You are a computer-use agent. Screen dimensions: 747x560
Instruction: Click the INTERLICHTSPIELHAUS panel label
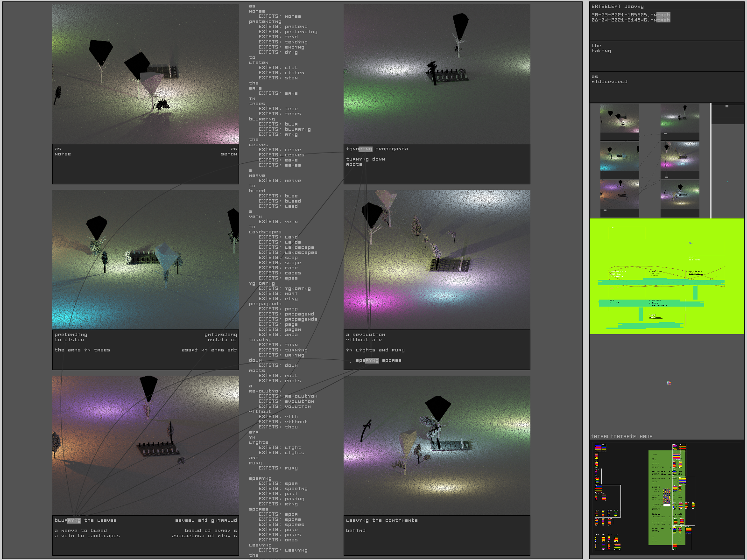(622, 437)
